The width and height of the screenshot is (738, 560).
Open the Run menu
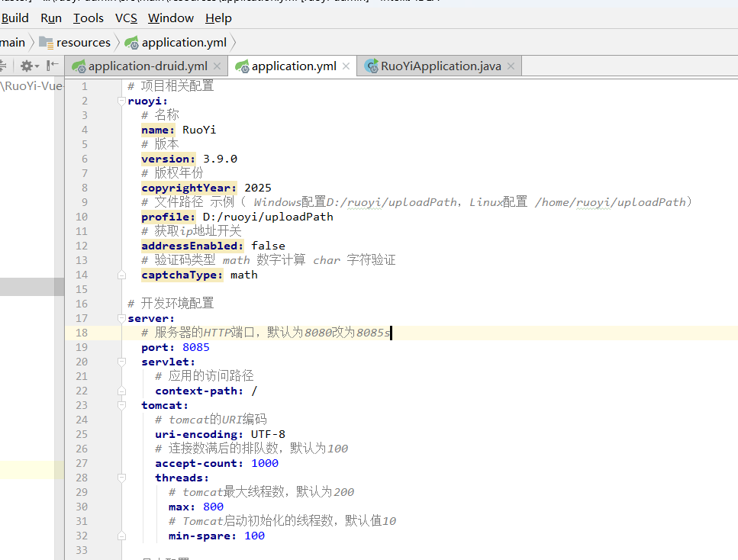tap(51, 18)
